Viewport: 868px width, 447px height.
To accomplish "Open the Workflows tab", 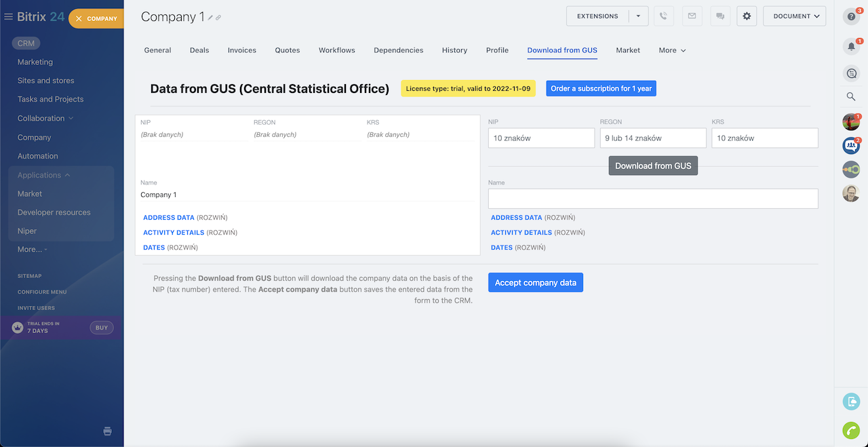I will click(x=336, y=50).
